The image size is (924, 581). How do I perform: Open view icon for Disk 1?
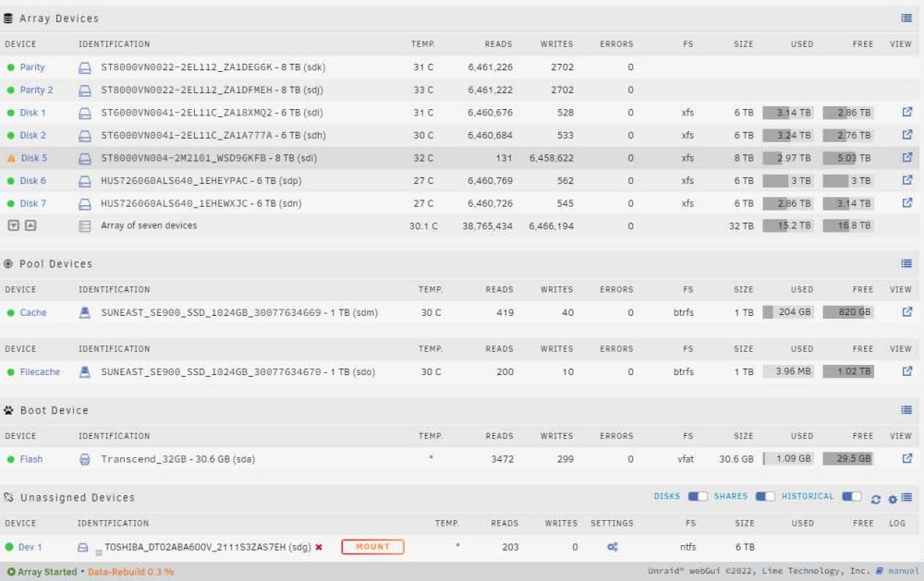point(907,112)
